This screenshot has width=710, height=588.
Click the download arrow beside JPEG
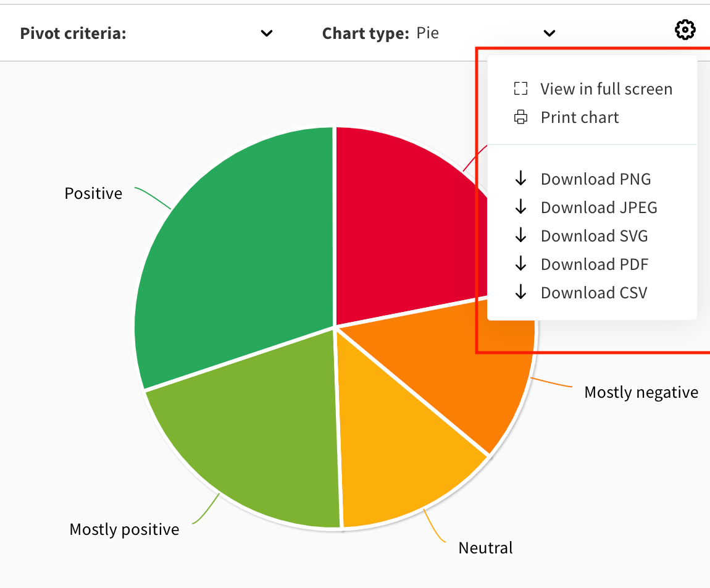pos(520,208)
